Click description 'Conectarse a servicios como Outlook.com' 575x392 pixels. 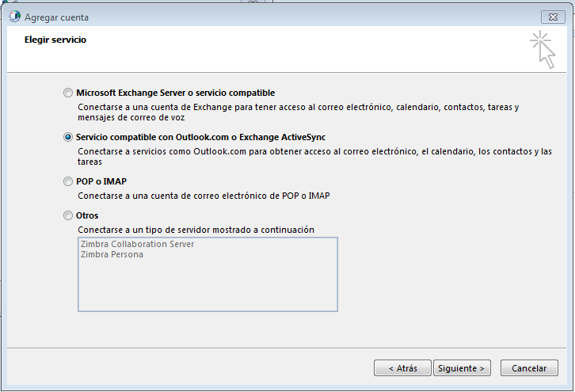[314, 157]
